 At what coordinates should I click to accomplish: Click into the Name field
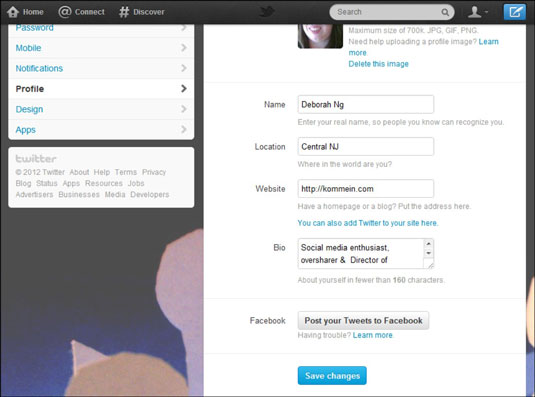tap(366, 104)
